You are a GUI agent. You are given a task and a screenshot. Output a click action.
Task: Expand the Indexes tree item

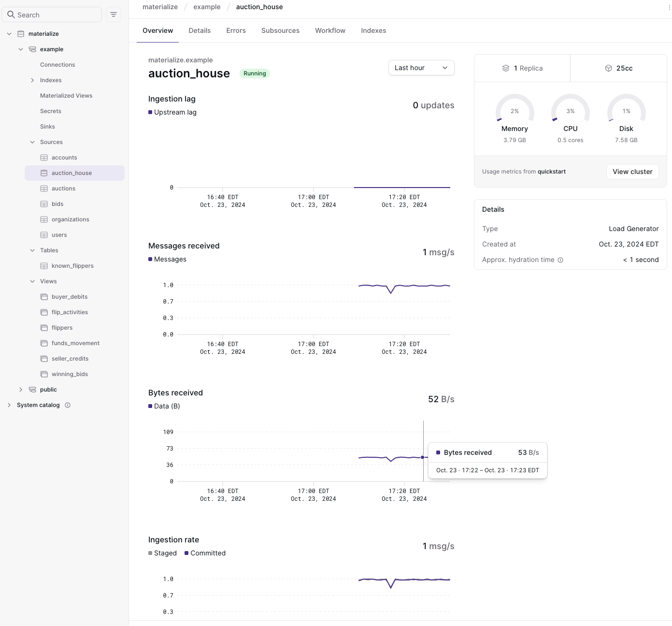coord(32,80)
